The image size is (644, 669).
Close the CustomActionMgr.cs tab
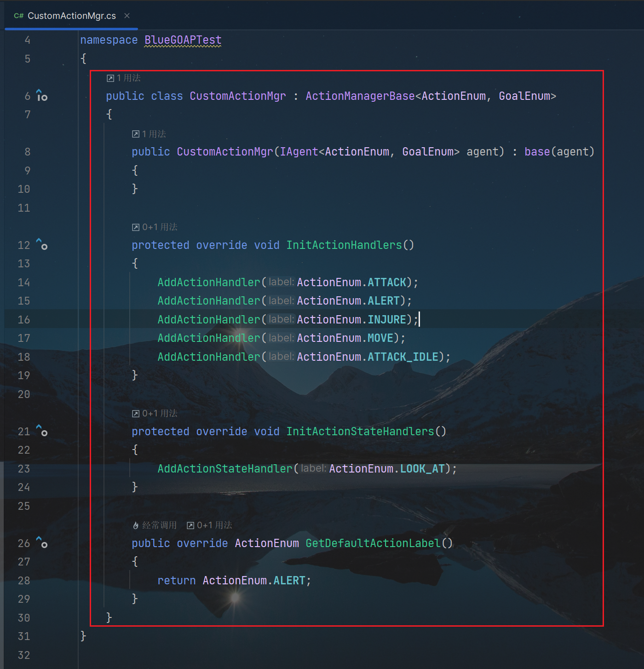click(x=127, y=16)
